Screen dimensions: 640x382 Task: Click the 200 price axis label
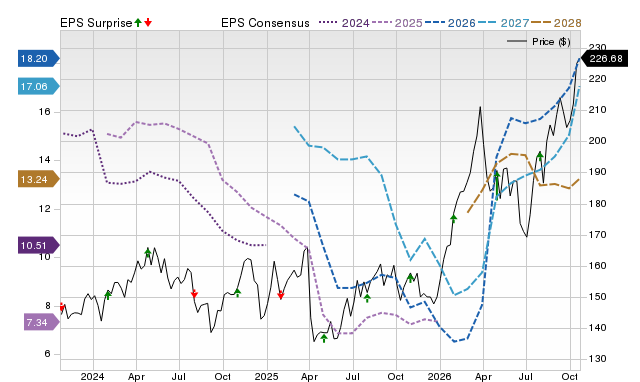click(597, 141)
